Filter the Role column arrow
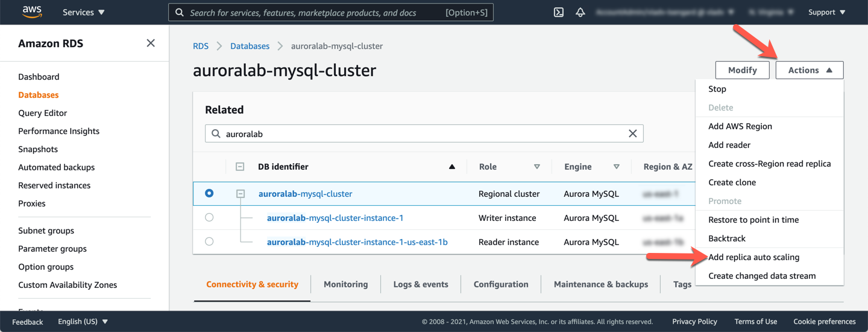 536,167
